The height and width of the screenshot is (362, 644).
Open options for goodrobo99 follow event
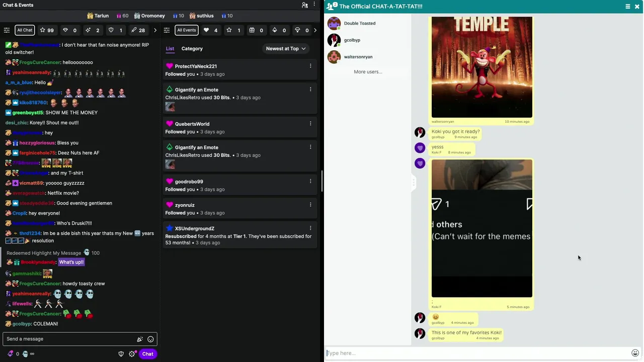[x=310, y=181]
